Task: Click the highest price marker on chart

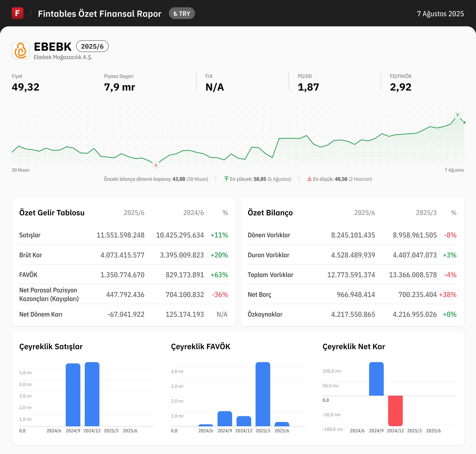Action: coord(457,116)
